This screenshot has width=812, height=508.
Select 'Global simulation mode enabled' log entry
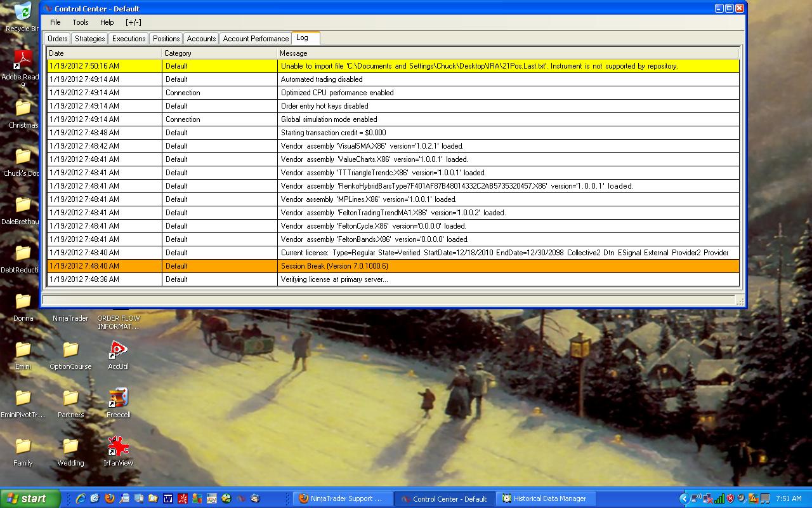point(393,119)
